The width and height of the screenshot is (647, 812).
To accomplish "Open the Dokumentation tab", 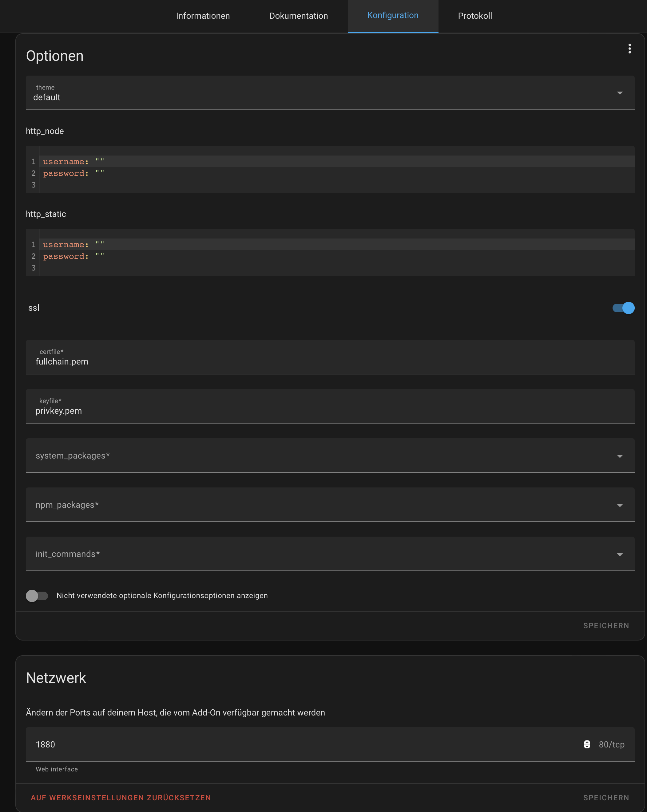I will click(x=299, y=16).
